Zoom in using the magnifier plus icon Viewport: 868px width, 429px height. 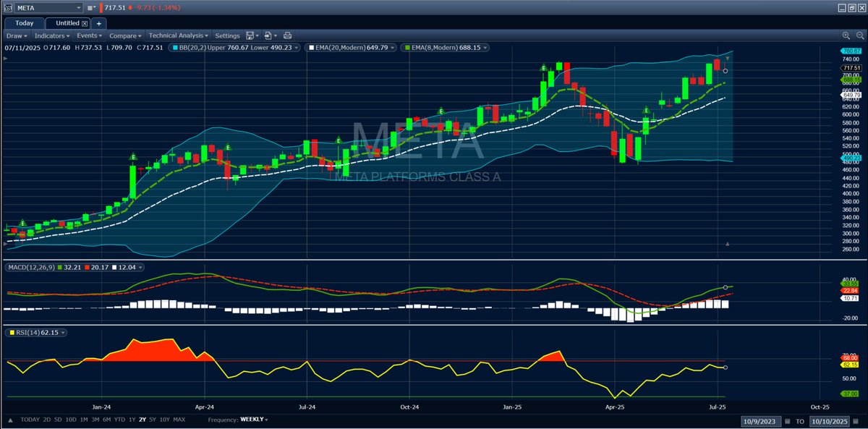point(845,35)
